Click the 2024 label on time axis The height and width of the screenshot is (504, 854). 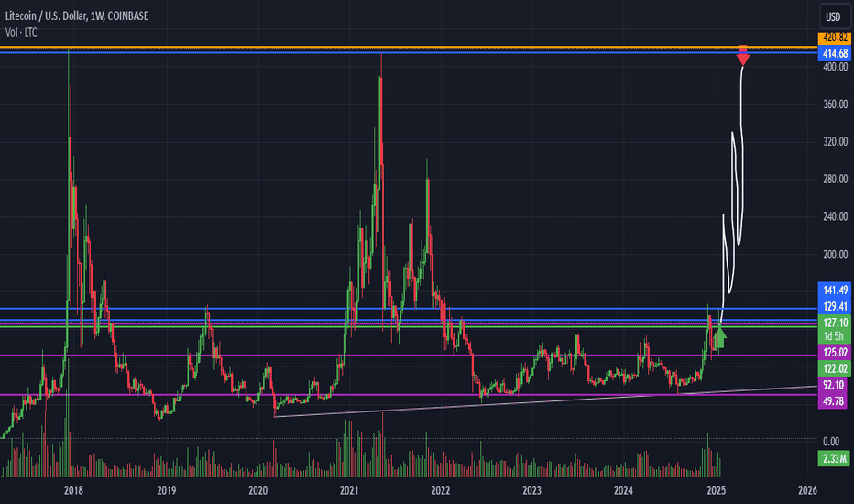624,490
